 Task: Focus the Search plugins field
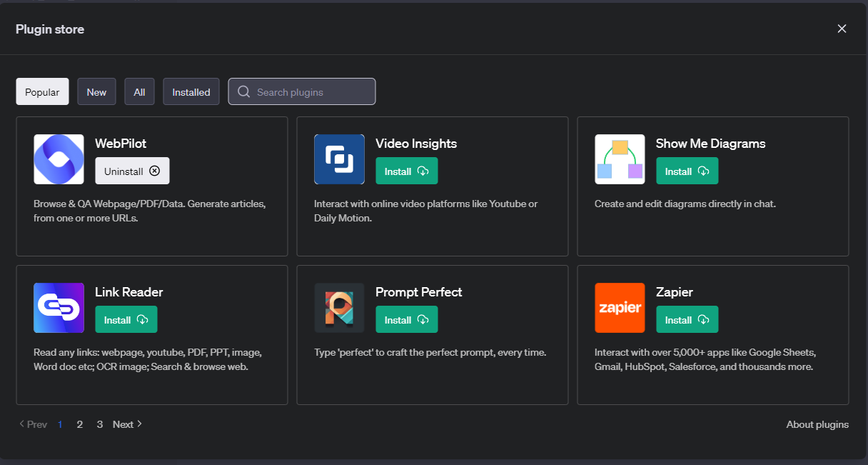coord(302,91)
